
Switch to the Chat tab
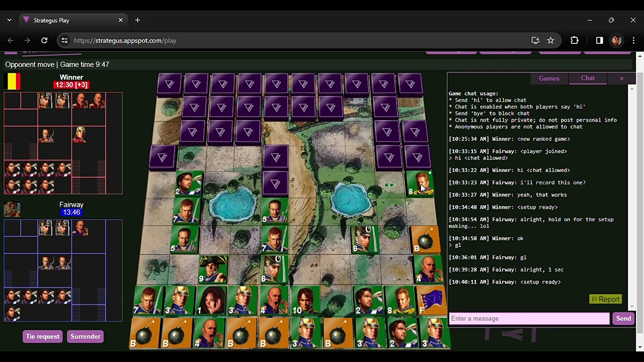tap(588, 78)
